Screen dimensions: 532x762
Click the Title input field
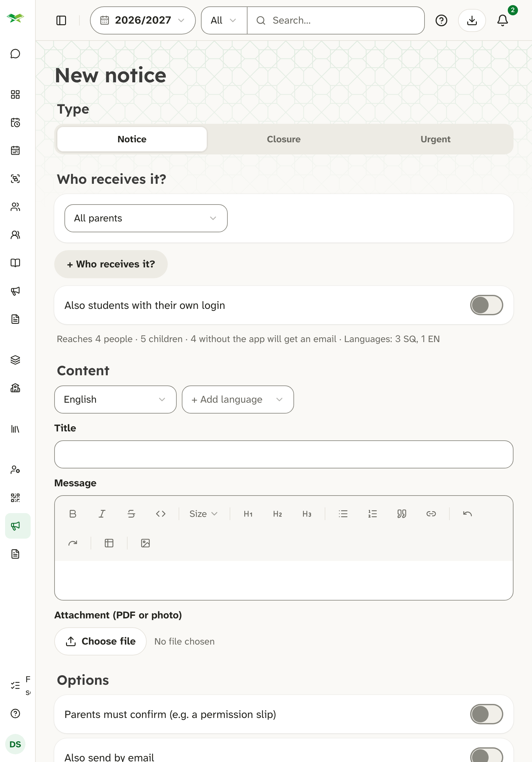(x=284, y=454)
